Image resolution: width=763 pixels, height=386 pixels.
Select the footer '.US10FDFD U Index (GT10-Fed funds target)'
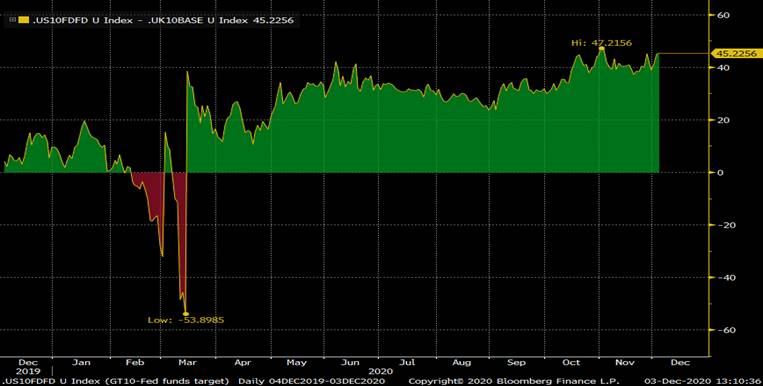[115, 381]
